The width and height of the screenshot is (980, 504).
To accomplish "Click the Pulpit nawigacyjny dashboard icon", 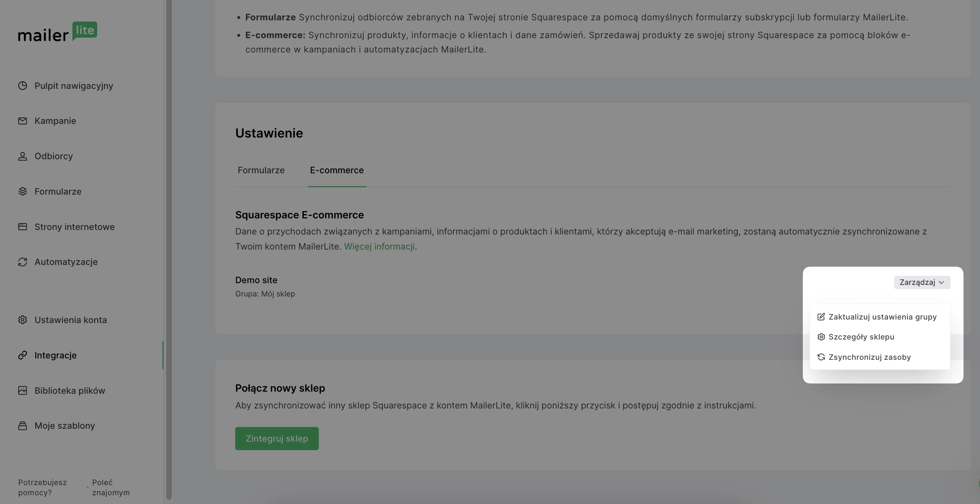I will pos(22,86).
